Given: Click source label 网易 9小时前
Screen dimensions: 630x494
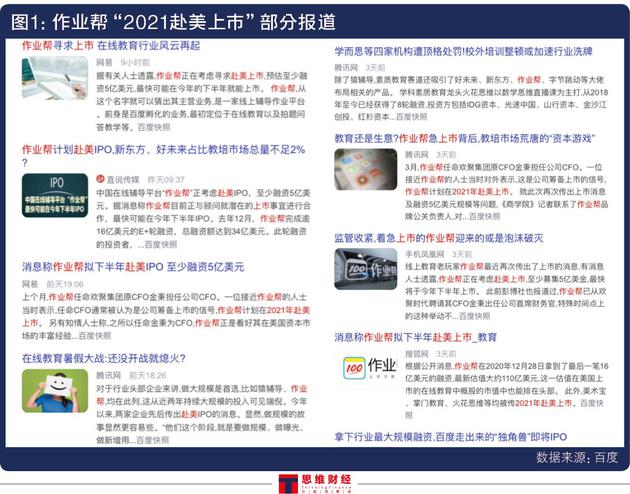Looking at the screenshot, I should (x=123, y=63).
